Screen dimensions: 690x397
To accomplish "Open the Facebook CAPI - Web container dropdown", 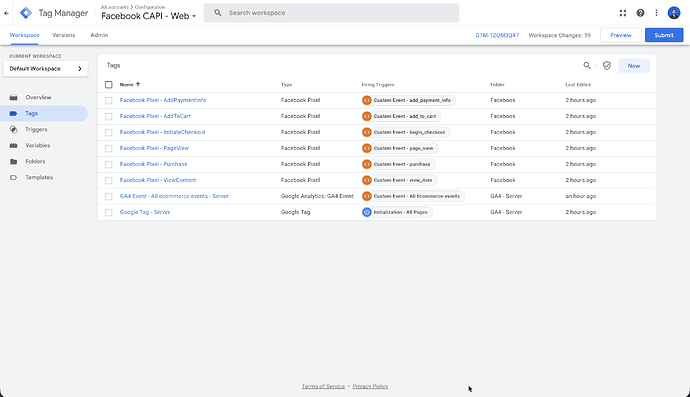I will (x=149, y=16).
